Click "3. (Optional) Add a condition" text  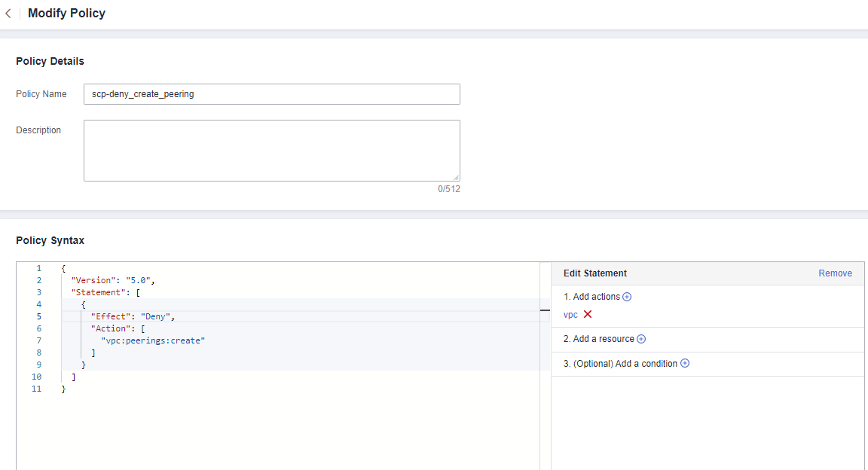(x=621, y=364)
